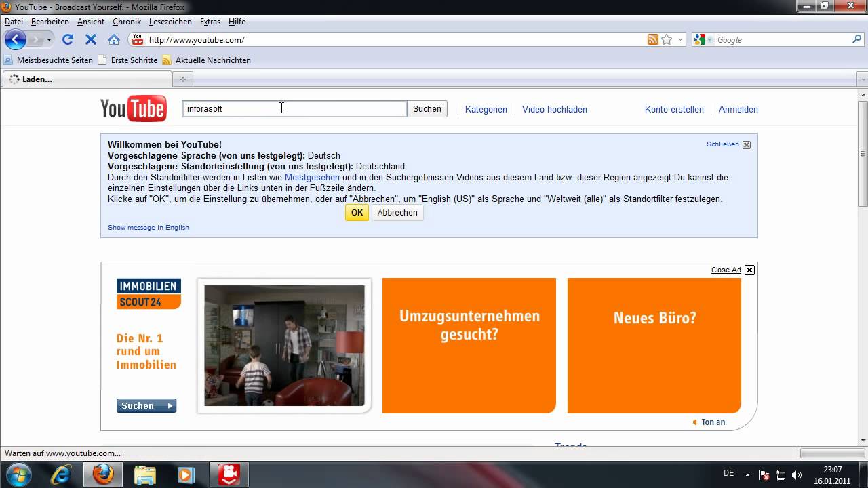Open Meistbesuchte Seiten bookmark folder
The height and width of the screenshot is (488, 868).
tap(48, 60)
